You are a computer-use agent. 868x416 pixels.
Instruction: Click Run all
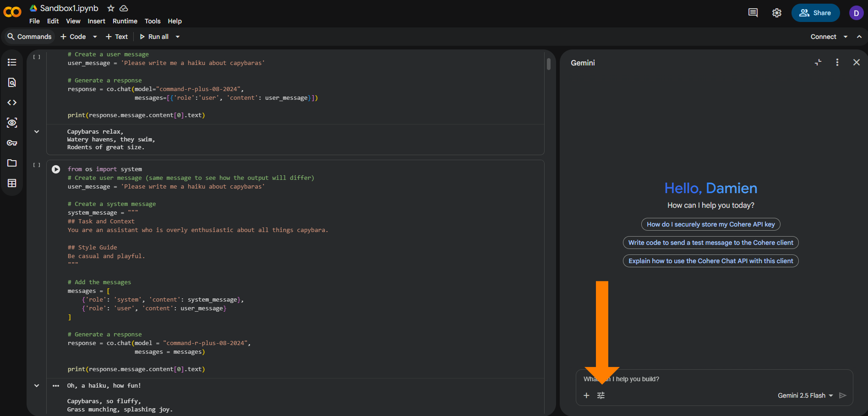click(x=154, y=37)
